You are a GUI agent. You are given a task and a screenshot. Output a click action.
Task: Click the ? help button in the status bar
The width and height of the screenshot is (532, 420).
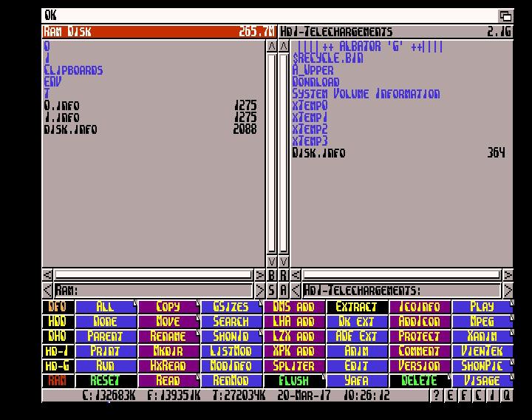click(x=437, y=396)
